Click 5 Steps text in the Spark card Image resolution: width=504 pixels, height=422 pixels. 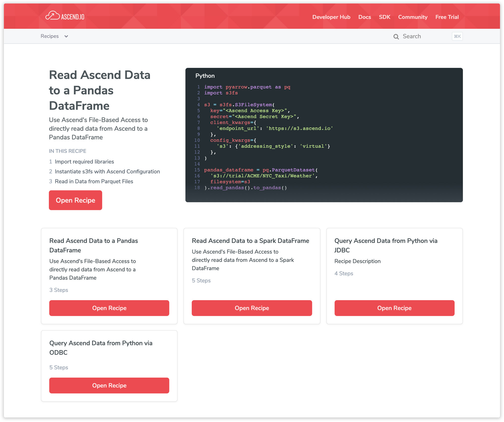[x=201, y=280]
